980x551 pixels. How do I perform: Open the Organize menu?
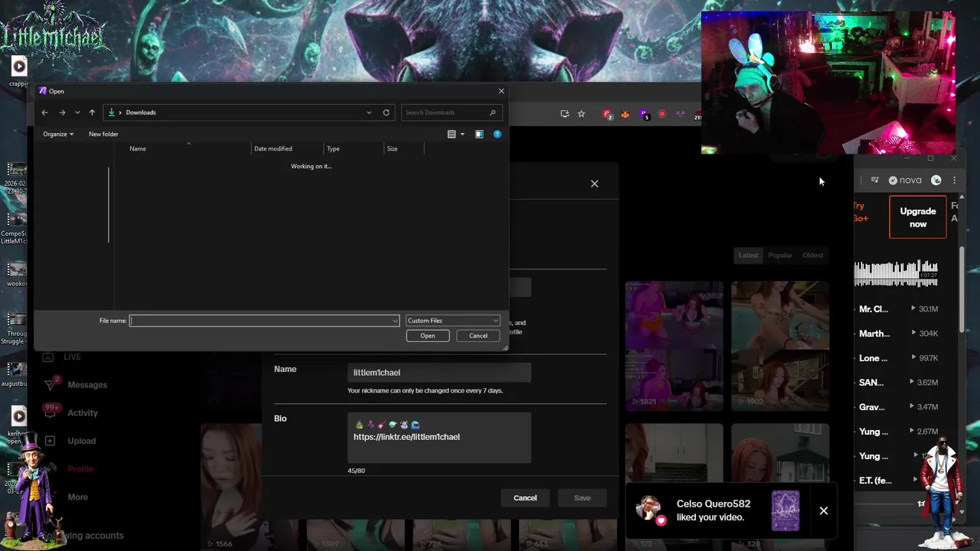[58, 134]
